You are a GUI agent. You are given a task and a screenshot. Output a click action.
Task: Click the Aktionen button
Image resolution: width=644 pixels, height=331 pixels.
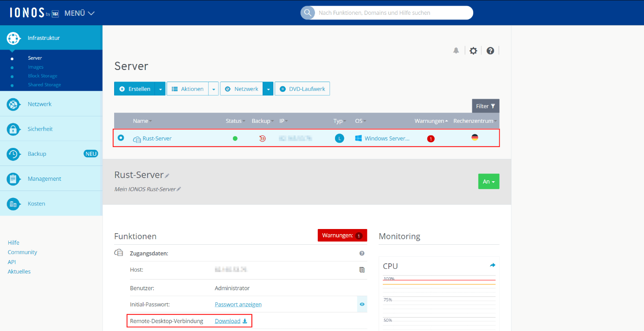(x=187, y=89)
